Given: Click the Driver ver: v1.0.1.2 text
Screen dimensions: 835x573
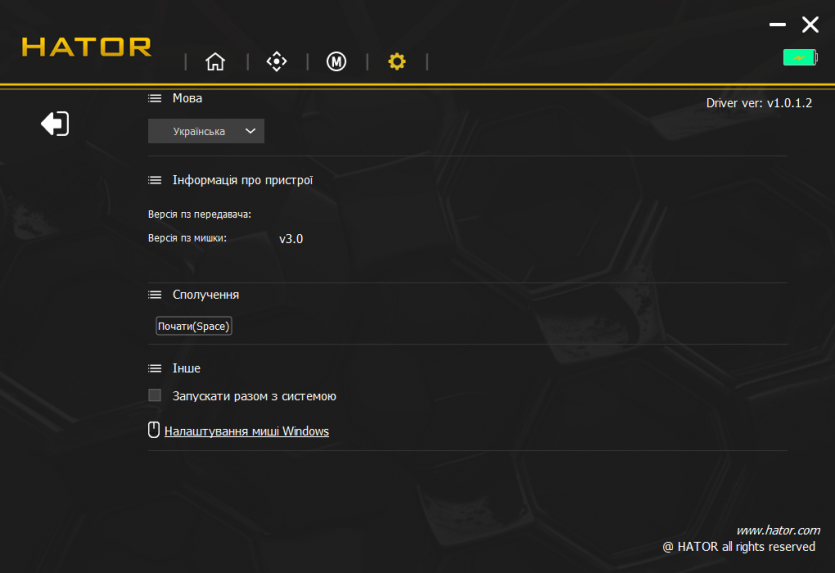Looking at the screenshot, I should (x=758, y=103).
